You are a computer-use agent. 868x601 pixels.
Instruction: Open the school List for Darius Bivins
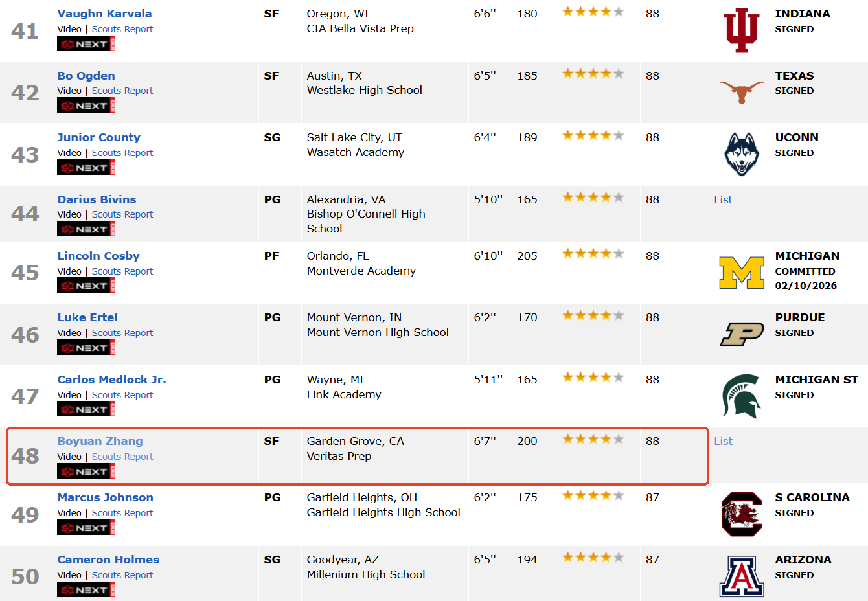coord(723,199)
